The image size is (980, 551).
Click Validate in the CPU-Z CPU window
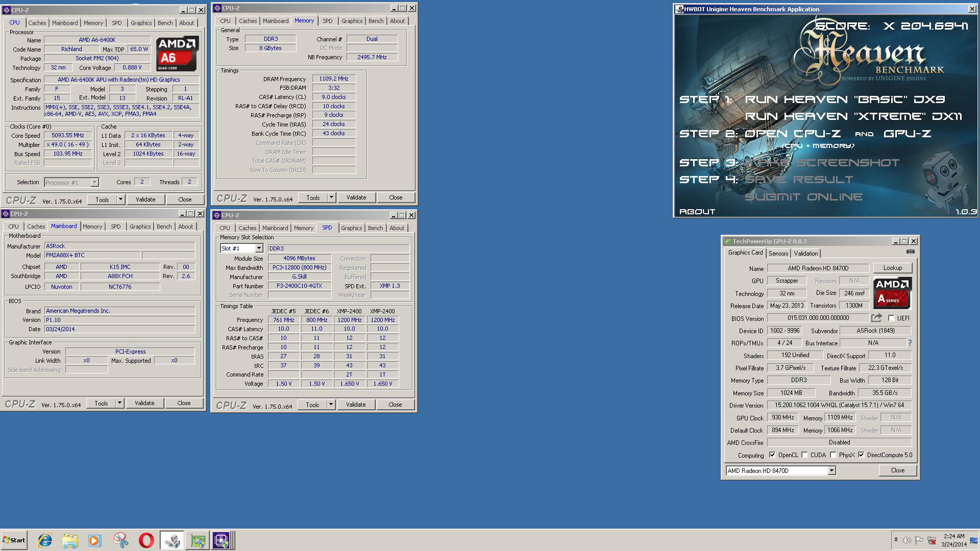pos(145,199)
